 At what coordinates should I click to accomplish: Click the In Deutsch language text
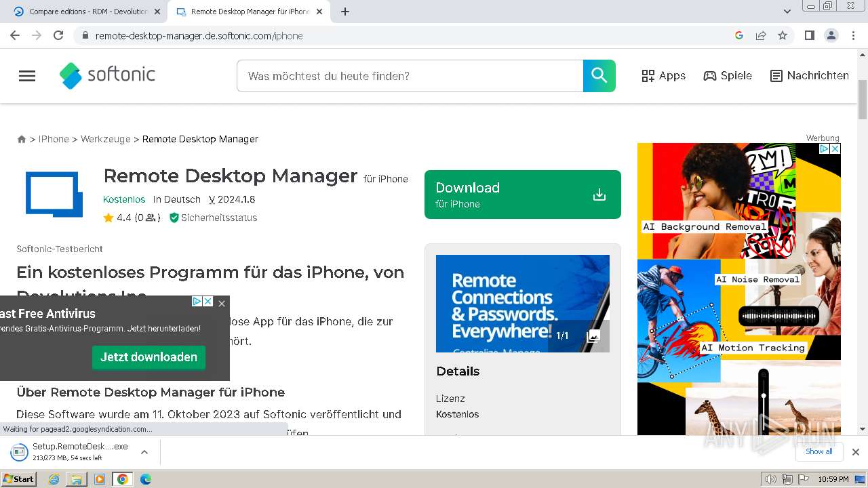[x=177, y=199]
